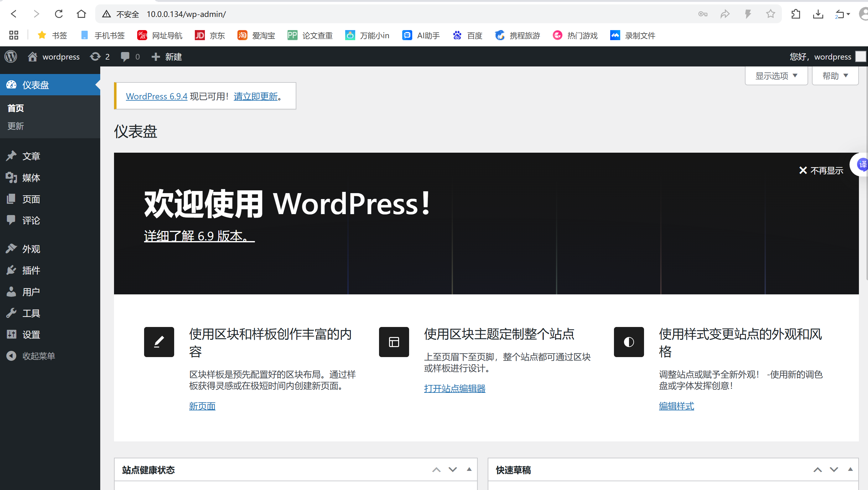The image size is (868, 490).
Task: Click the pencil block pattern icon
Action: pyautogui.click(x=159, y=342)
